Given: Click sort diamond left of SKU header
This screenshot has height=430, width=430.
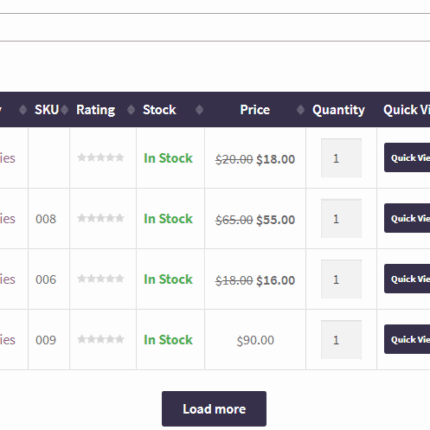Looking at the screenshot, I should click(23, 110).
